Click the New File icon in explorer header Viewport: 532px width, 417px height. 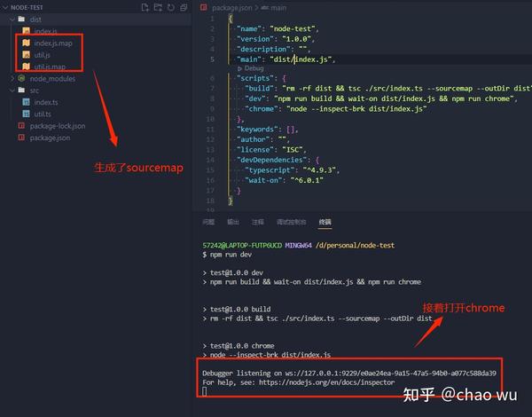pos(145,7)
